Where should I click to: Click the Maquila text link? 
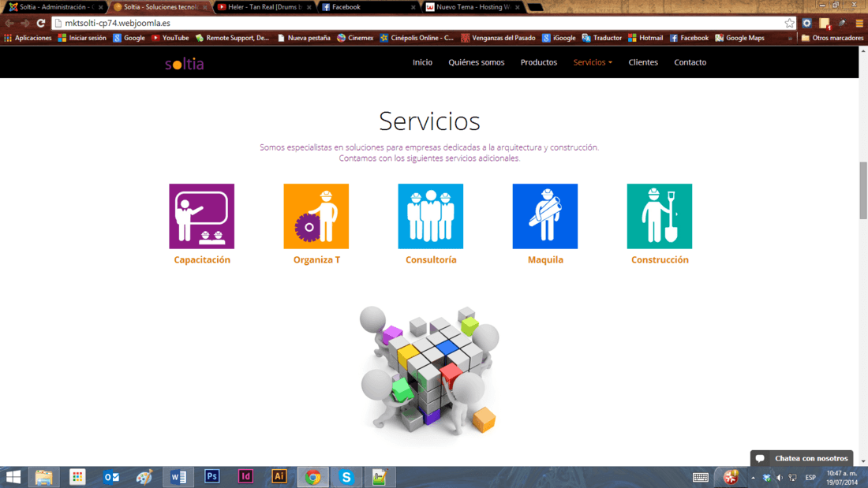pyautogui.click(x=545, y=259)
